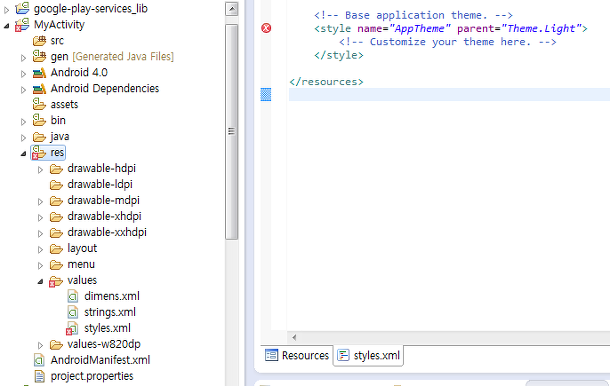
Task: Click the project.properties file icon
Action: tap(39, 376)
